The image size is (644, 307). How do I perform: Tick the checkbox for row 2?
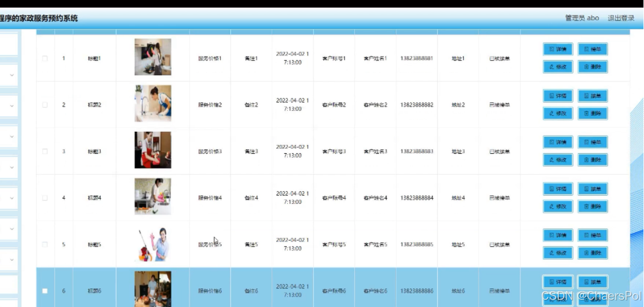45,105
